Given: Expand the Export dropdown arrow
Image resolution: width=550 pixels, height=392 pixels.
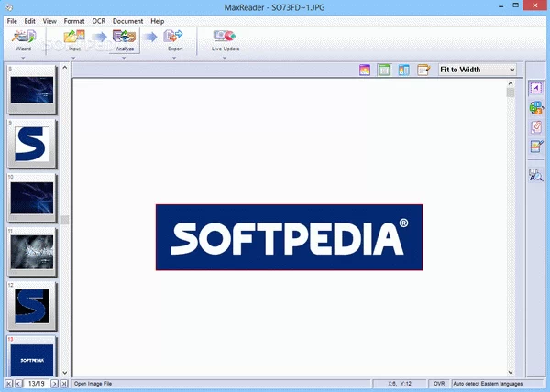Looking at the screenshot, I should [174, 58].
